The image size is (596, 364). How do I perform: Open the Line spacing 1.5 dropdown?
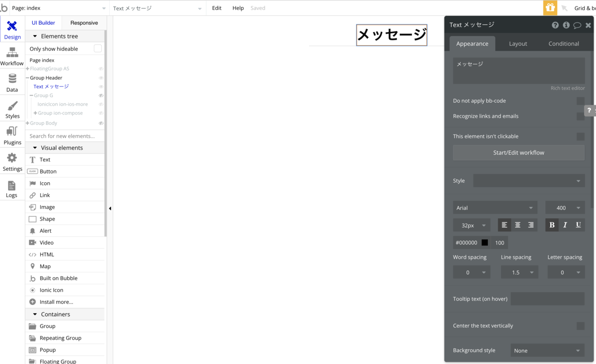tap(520, 272)
